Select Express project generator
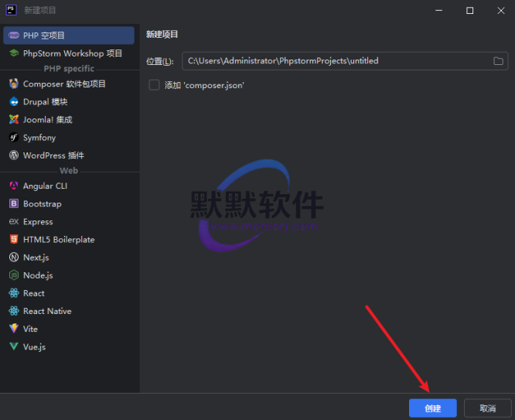The width and height of the screenshot is (515, 420). coord(69,221)
